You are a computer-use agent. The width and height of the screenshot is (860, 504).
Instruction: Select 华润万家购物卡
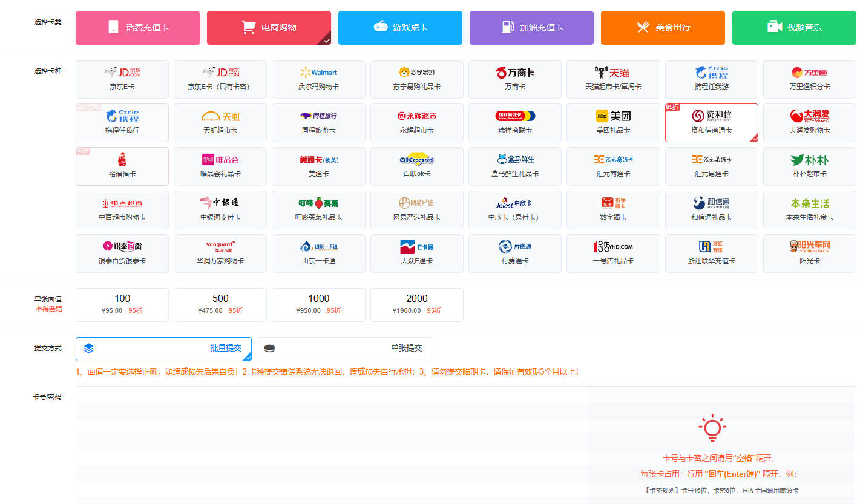(x=220, y=254)
